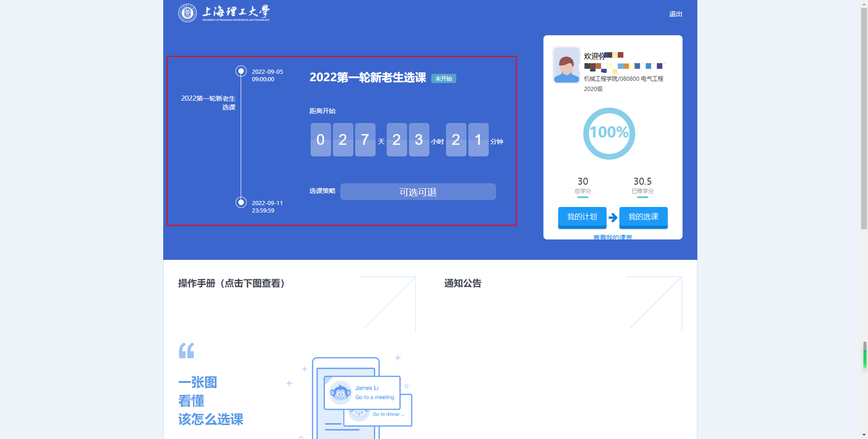The width and height of the screenshot is (868, 439).
Task: Click the blue arrow between plan buttons
Action: (613, 217)
